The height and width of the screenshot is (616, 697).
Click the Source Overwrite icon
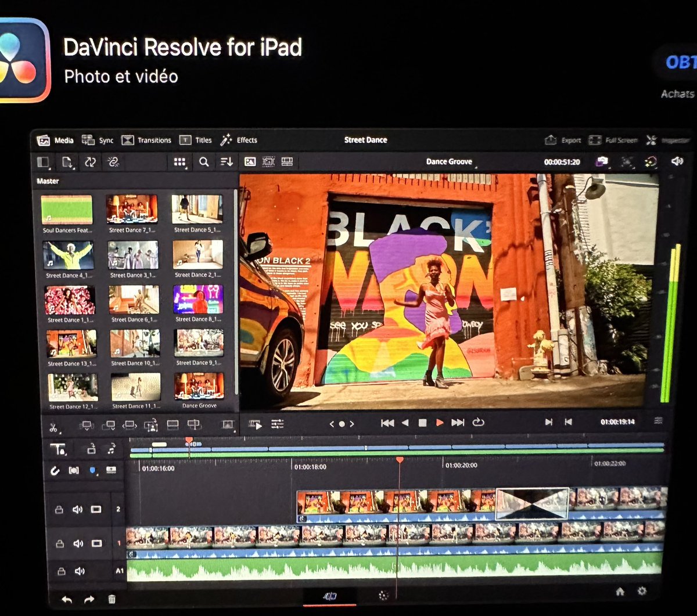tap(194, 426)
